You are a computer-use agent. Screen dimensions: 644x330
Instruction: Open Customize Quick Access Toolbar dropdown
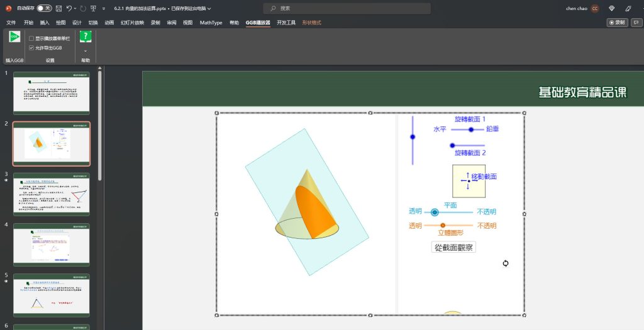[104, 8]
